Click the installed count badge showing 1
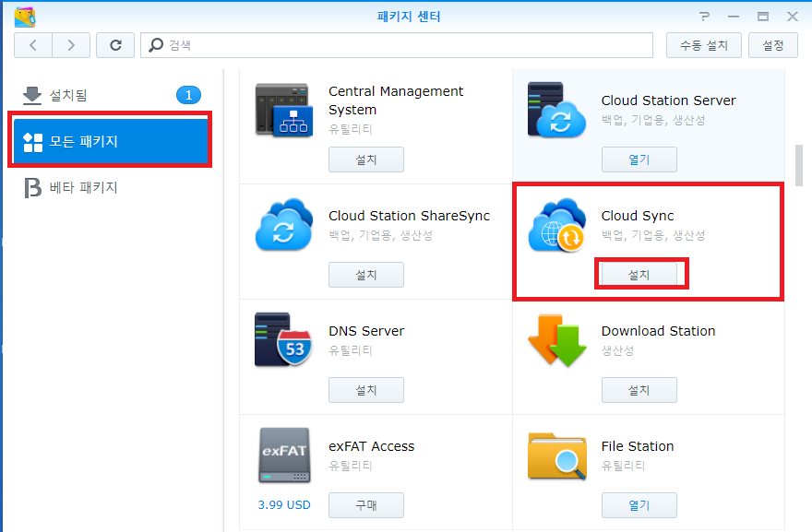 (x=188, y=95)
